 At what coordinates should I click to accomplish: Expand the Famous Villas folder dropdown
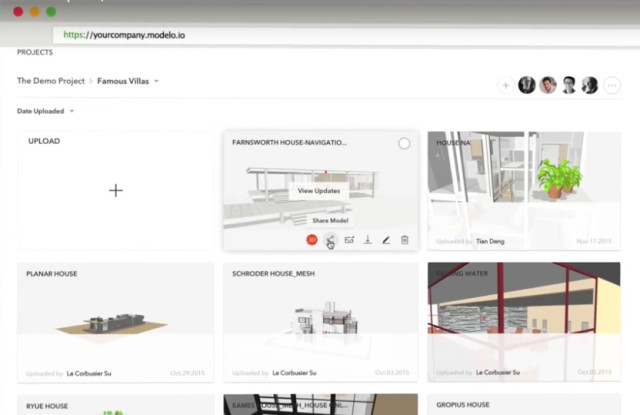[156, 81]
